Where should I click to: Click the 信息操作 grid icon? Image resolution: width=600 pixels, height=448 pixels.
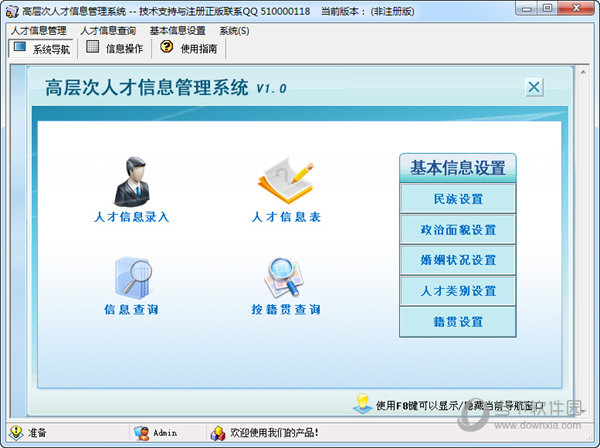click(x=92, y=47)
